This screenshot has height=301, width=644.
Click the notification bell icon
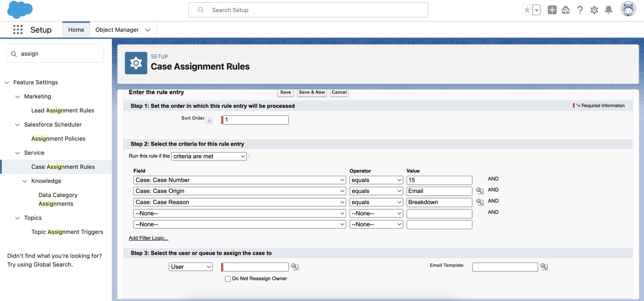point(608,10)
